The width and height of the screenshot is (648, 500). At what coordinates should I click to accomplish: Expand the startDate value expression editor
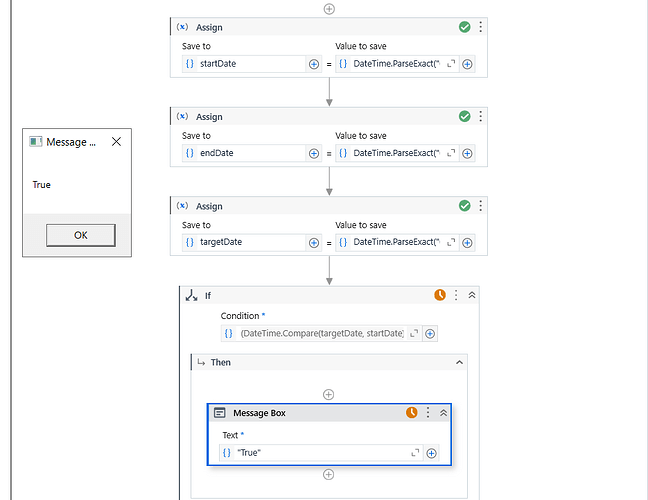coord(451,64)
